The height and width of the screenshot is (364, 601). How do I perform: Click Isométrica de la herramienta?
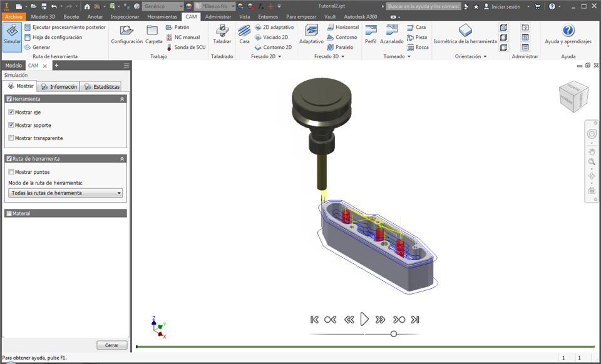pos(465,34)
